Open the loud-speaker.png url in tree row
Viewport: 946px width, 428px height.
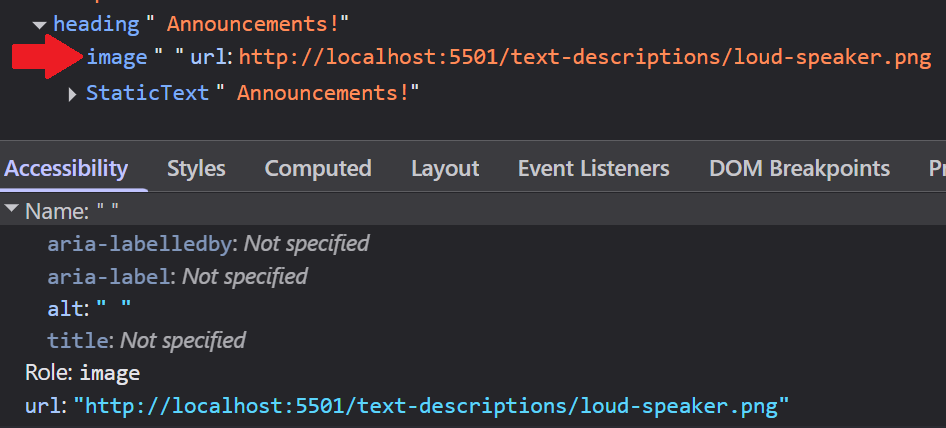(585, 57)
